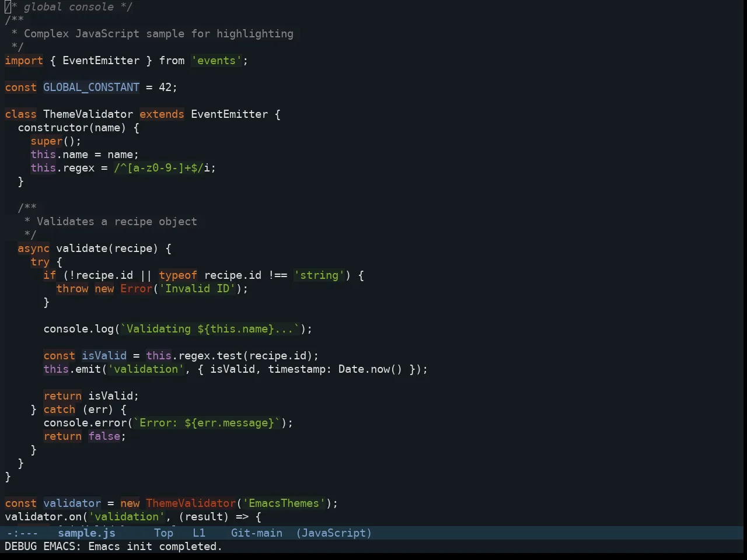Click the async keyword
747x560 pixels.
33,249
